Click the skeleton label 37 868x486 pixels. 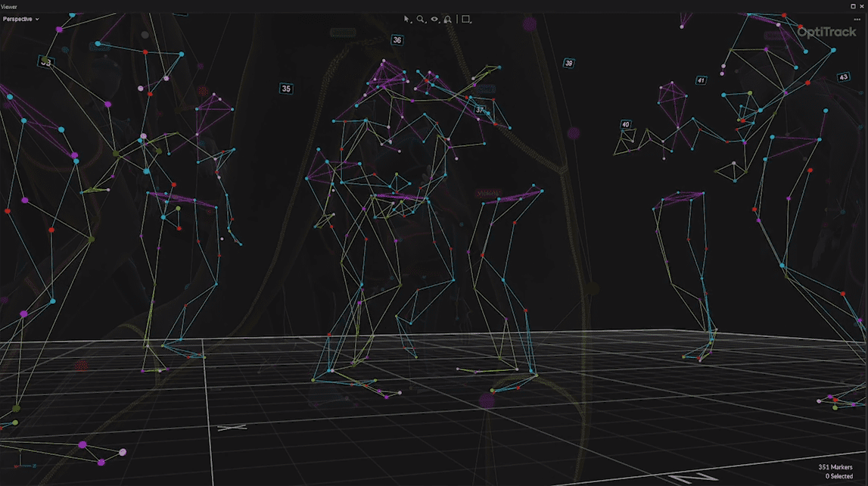(x=480, y=110)
